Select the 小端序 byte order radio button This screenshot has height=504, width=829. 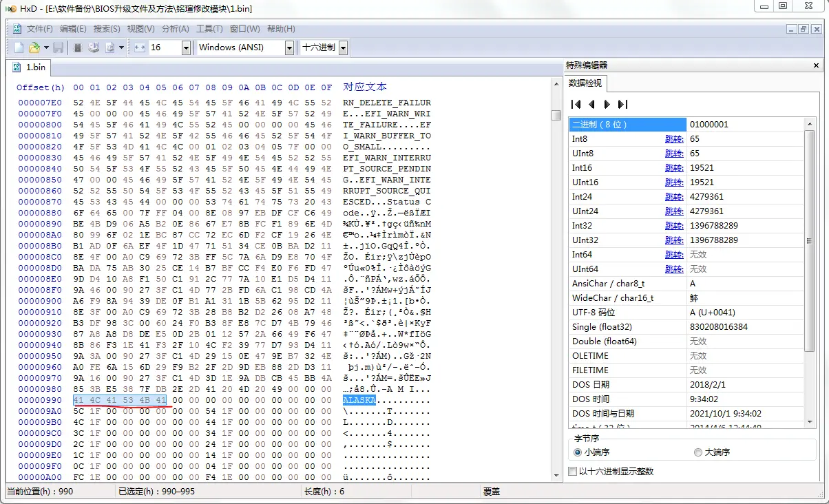[x=578, y=452]
